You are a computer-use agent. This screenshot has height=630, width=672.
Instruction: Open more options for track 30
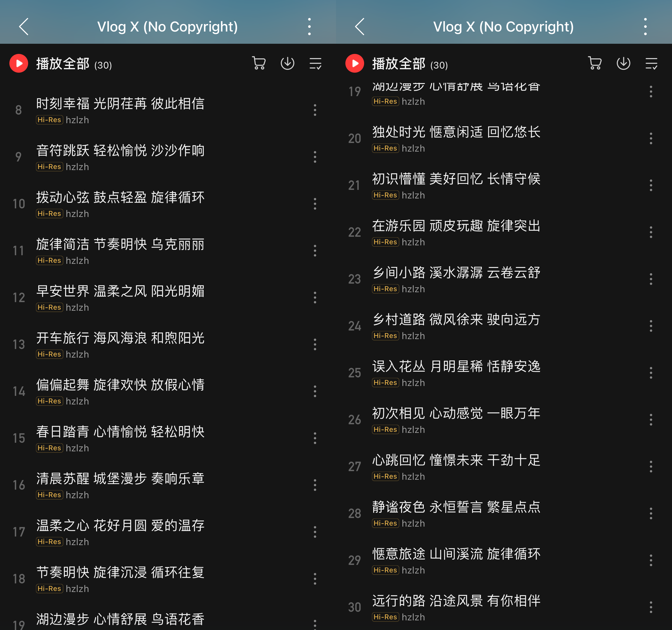(651, 607)
